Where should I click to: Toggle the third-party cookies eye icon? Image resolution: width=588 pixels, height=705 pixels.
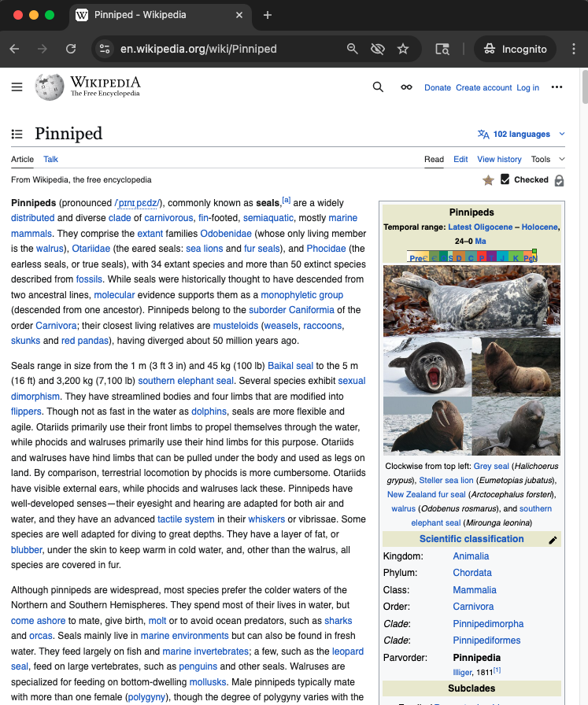[378, 49]
